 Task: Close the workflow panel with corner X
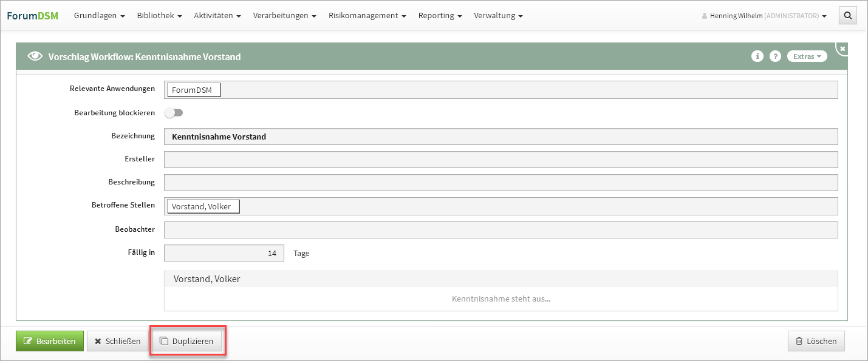[x=842, y=49]
